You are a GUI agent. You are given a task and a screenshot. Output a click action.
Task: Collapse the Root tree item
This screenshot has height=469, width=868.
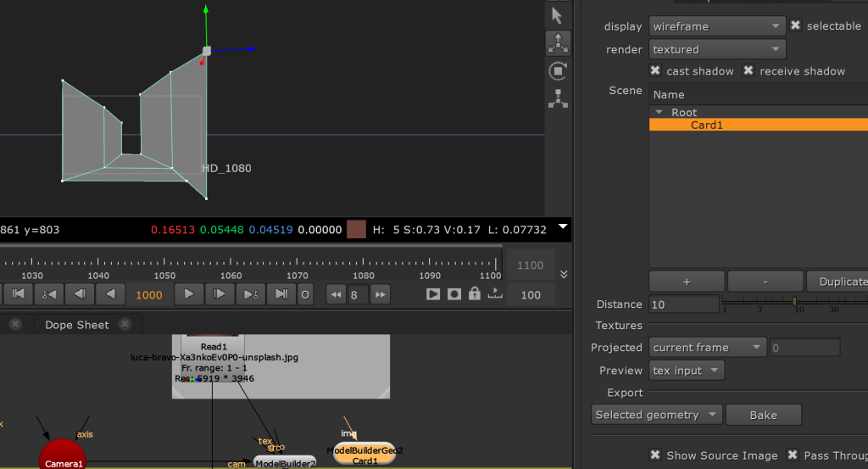[x=659, y=113]
